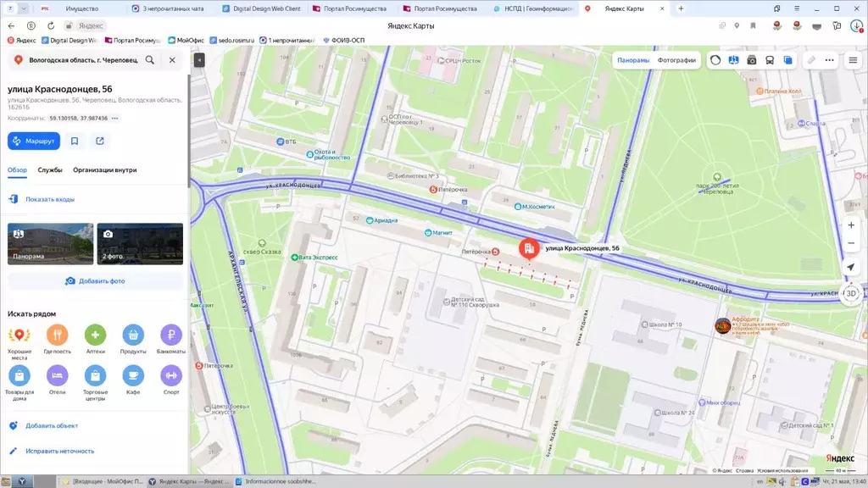The width and height of the screenshot is (868, 488).
Task: Click the Маршрут button
Action: [x=34, y=141]
